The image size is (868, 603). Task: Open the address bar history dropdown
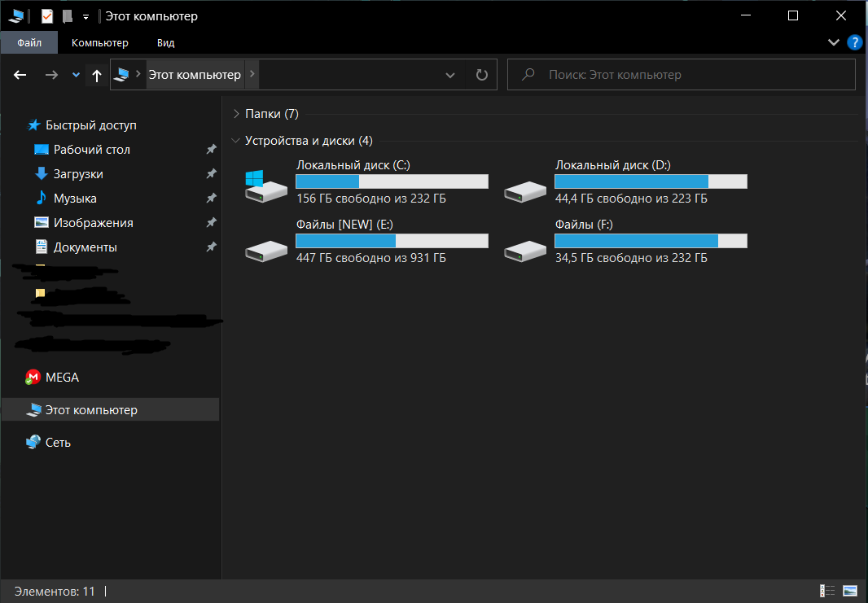[x=450, y=75]
